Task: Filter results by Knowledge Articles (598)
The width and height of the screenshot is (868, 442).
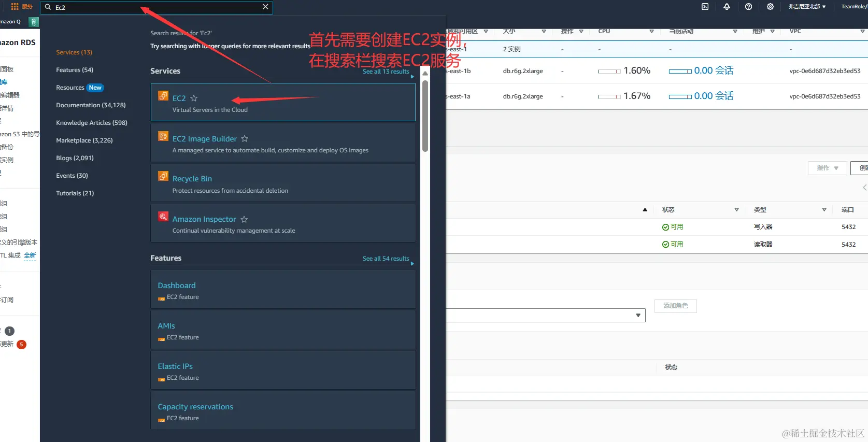Action: coord(92,123)
